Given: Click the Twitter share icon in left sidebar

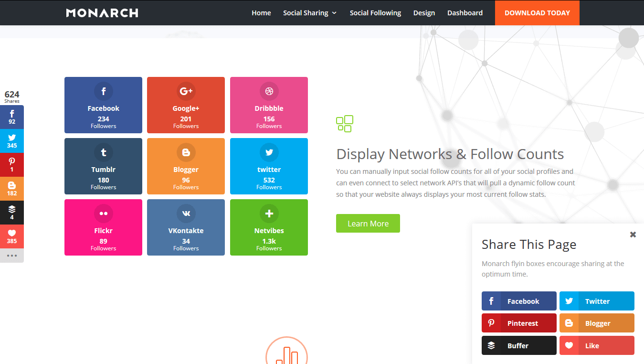Looking at the screenshot, I should (x=11, y=141).
